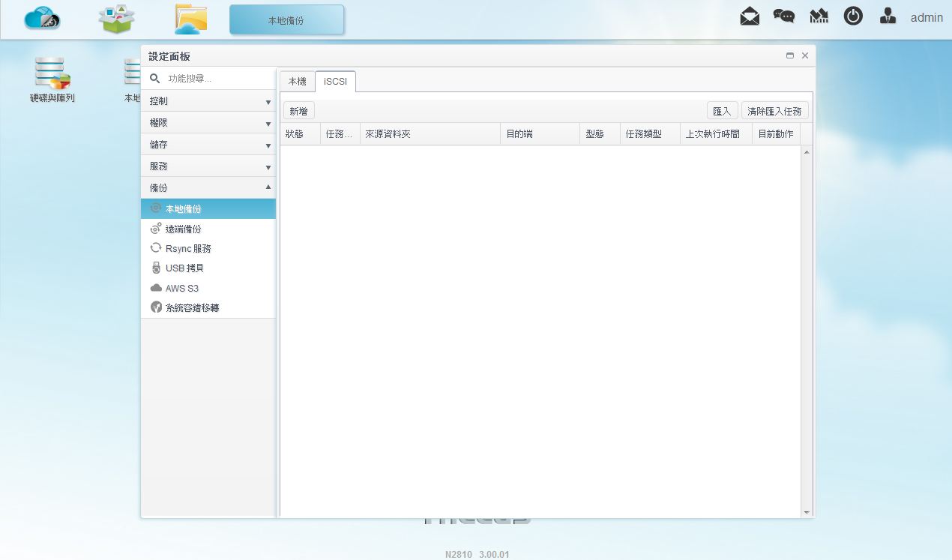Open the chat messages icon
This screenshot has height=560, width=952.
(784, 16)
